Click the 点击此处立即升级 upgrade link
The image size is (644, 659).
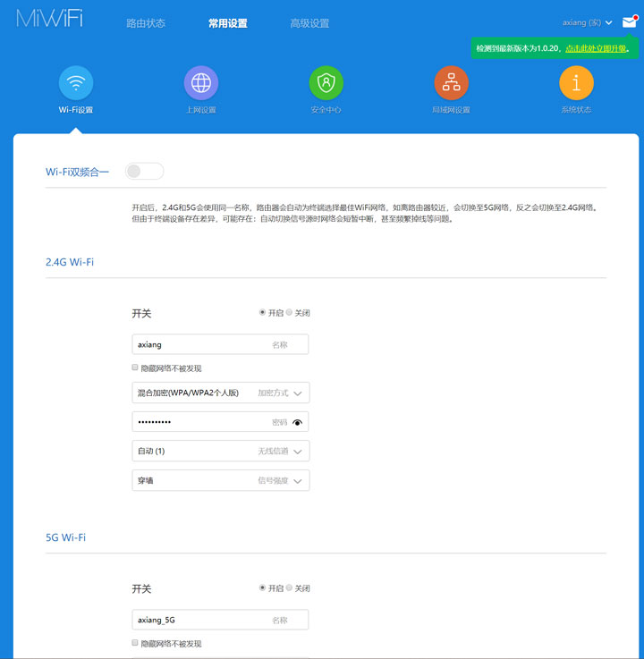[x=596, y=48]
